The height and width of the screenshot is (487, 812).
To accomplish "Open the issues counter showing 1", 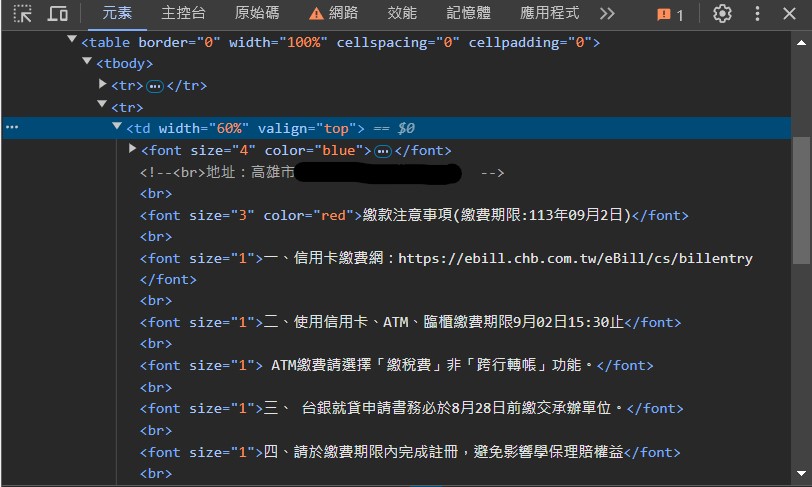I will tap(670, 15).
